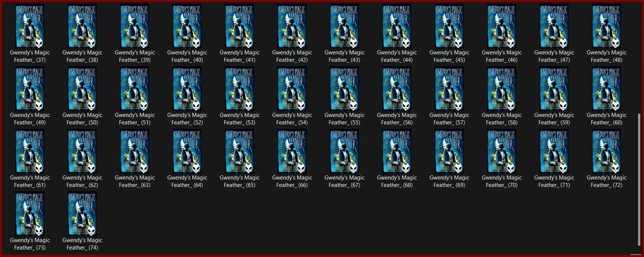Choose the Gwendy's Magic Feather_ (43) file icon
This screenshot has height=257, width=644.
tap(344, 26)
